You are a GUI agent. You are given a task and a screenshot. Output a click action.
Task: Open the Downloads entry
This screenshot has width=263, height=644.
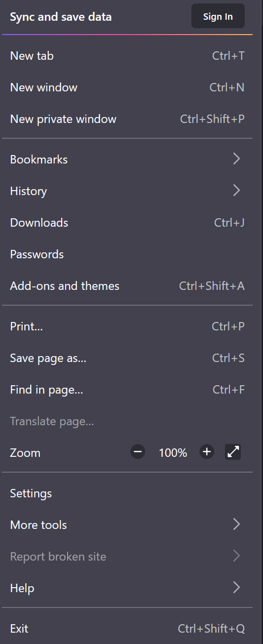[127, 223]
